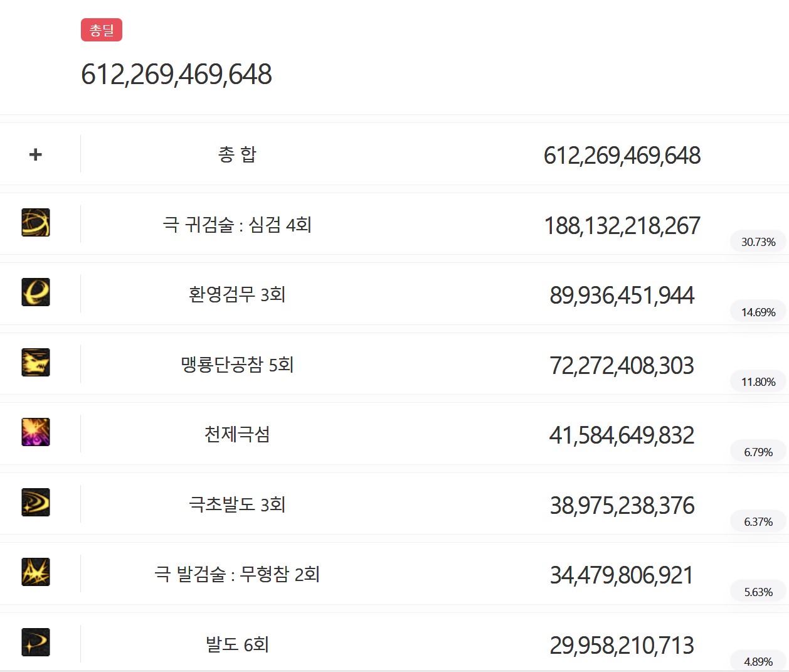Click the 맹룡단공참 5회 skill name
The height and width of the screenshot is (672, 789).
(237, 365)
